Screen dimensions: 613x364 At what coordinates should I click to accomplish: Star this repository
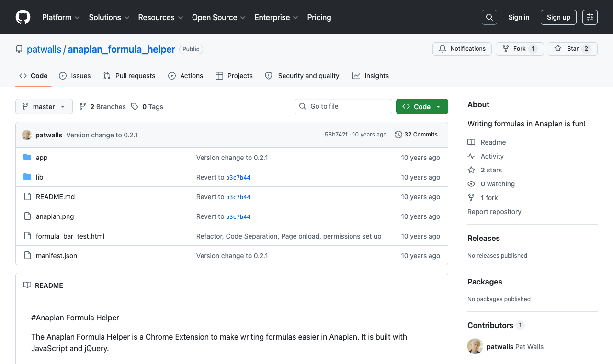(573, 49)
